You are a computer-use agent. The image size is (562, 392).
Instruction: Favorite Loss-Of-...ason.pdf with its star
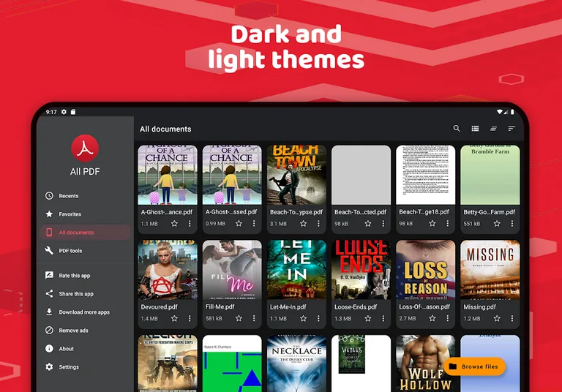[x=432, y=318]
